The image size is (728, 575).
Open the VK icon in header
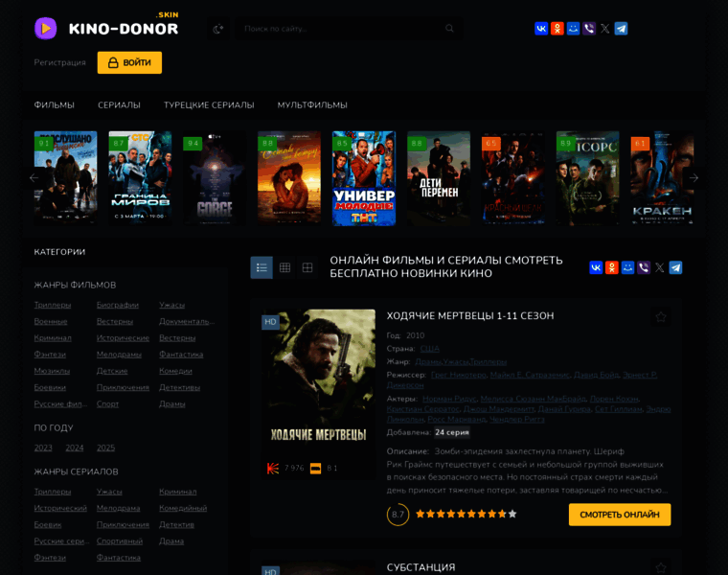click(x=541, y=29)
